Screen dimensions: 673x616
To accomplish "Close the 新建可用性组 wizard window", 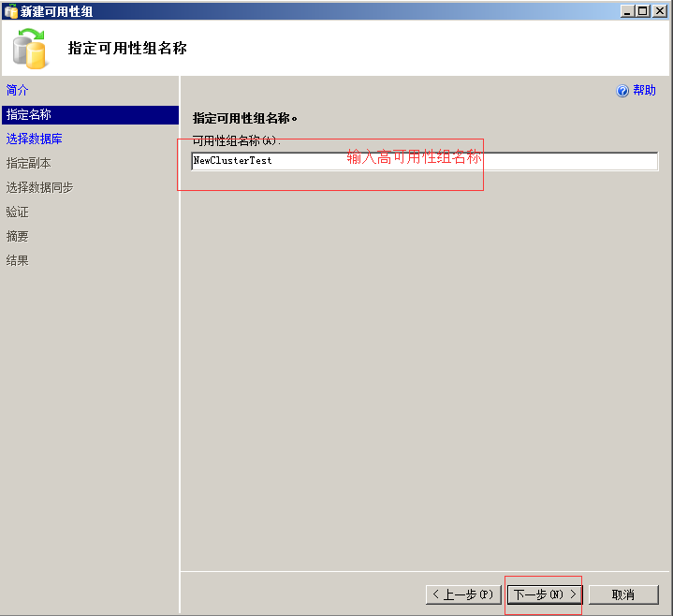I will (660, 11).
